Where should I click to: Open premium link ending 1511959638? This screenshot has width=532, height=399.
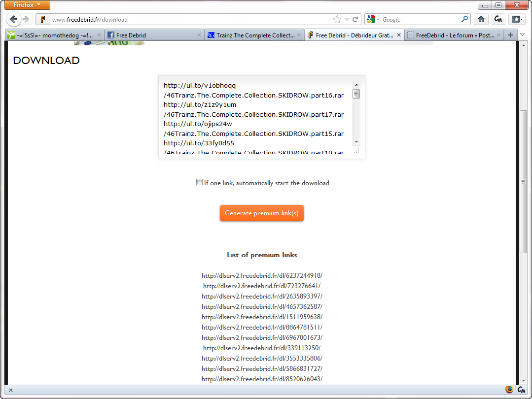point(262,317)
